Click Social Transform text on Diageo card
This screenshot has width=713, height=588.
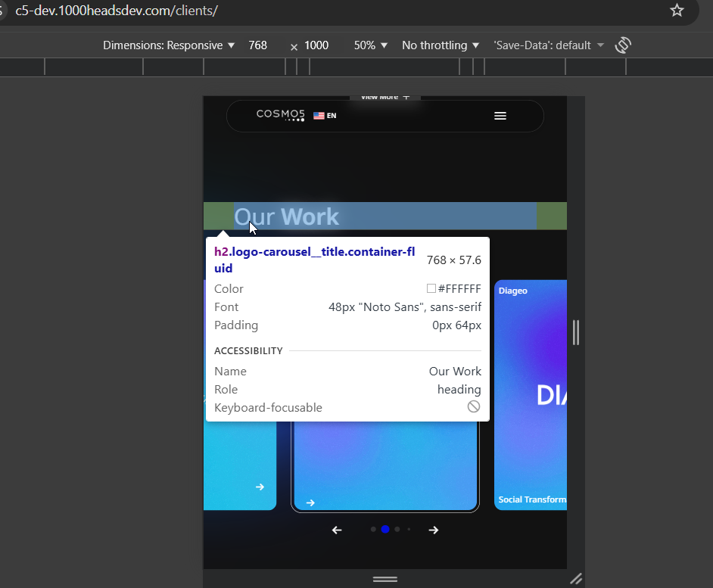532,499
